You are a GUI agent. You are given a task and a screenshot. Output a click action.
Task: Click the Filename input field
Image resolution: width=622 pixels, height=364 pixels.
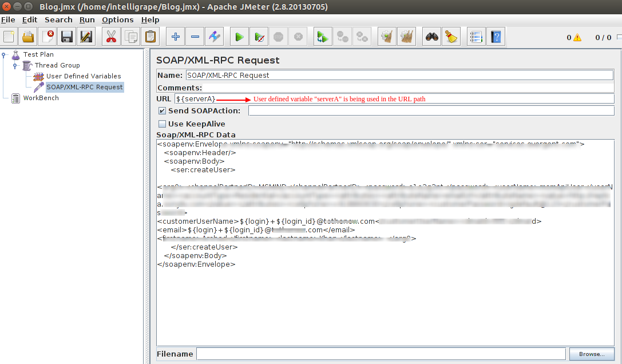pyautogui.click(x=381, y=354)
